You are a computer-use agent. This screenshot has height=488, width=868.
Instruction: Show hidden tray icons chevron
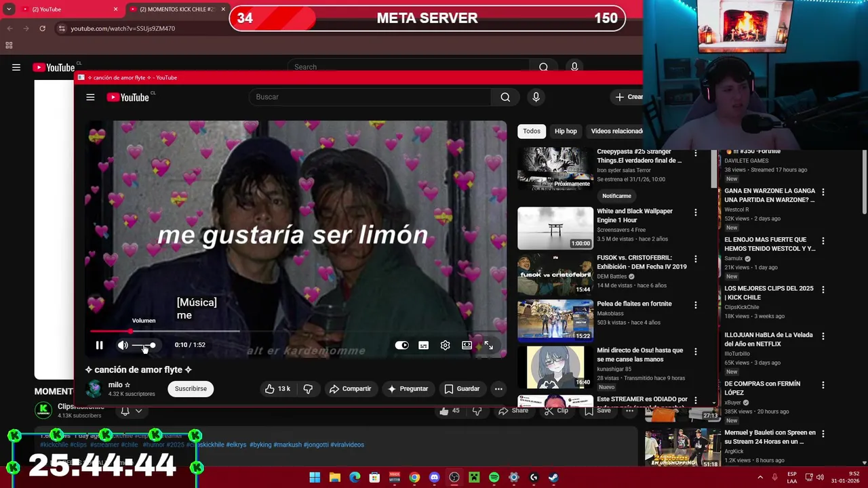pos(760,477)
